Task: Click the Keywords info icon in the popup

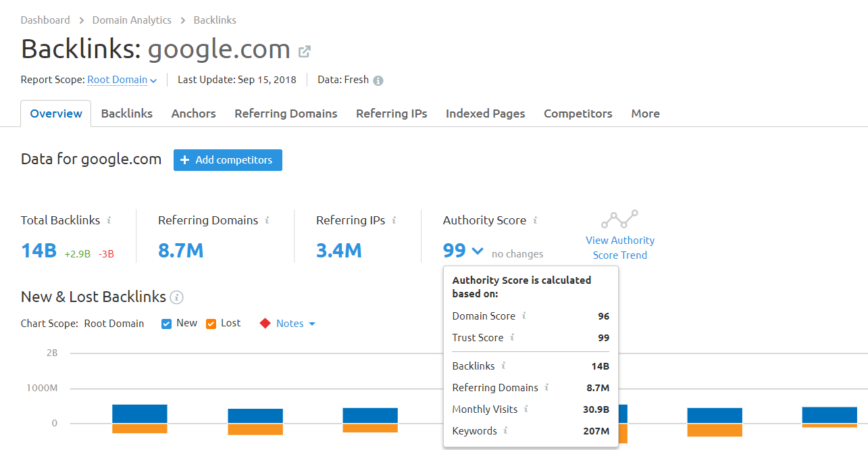Action: [505, 430]
